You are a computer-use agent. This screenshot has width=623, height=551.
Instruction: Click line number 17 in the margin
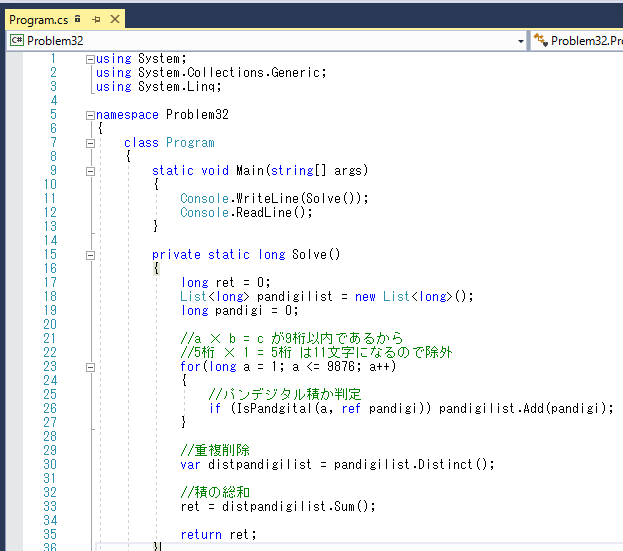[x=50, y=282]
